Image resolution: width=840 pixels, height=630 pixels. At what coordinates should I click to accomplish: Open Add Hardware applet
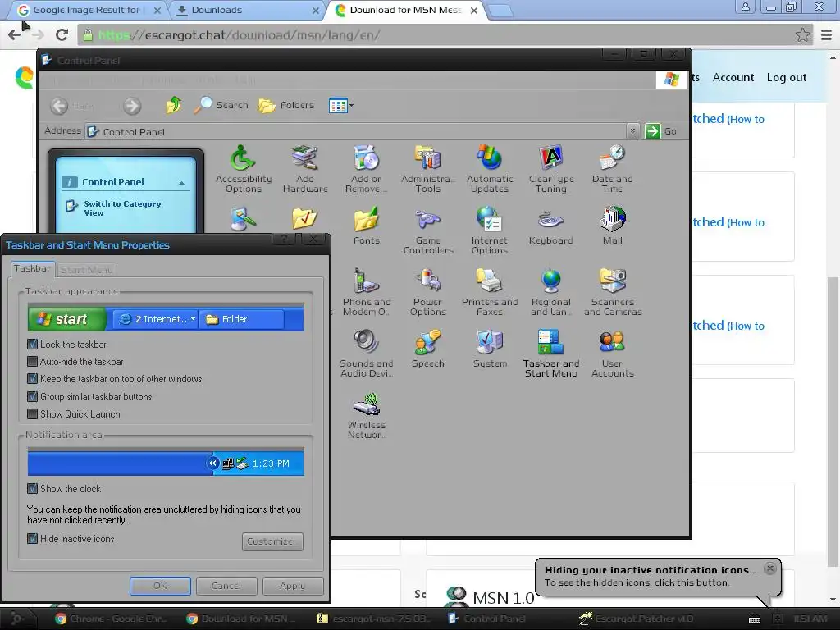click(305, 169)
